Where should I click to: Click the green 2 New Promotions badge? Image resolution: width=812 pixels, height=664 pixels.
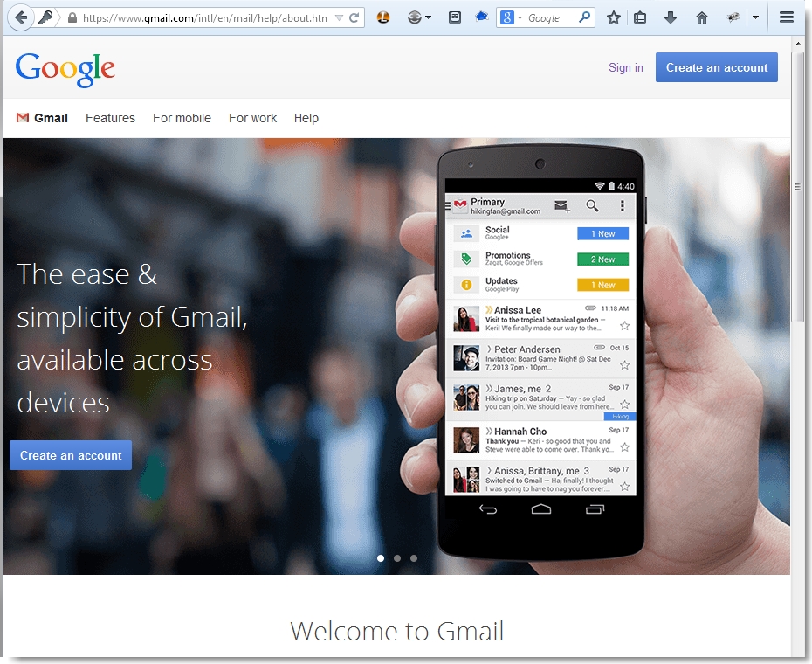pos(602,259)
